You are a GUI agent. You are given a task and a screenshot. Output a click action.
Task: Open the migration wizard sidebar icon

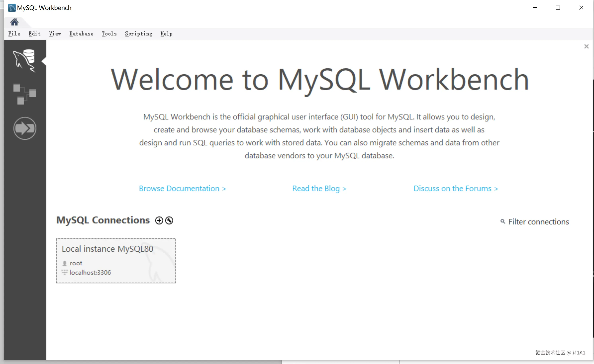click(25, 128)
